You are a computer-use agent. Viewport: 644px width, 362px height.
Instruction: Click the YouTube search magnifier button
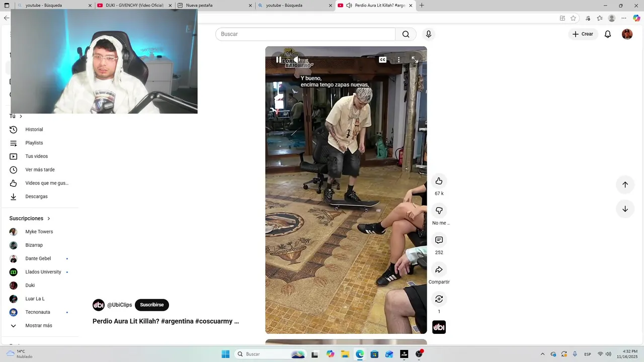pyautogui.click(x=406, y=34)
